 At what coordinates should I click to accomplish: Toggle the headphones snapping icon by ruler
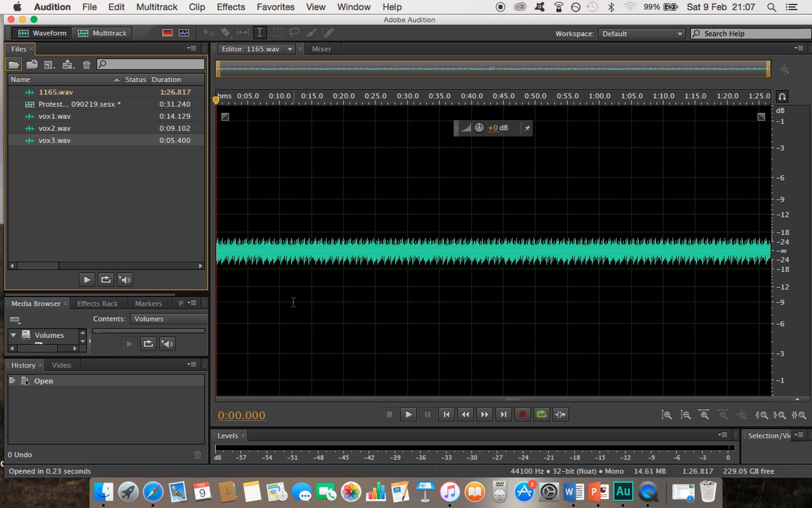click(782, 97)
